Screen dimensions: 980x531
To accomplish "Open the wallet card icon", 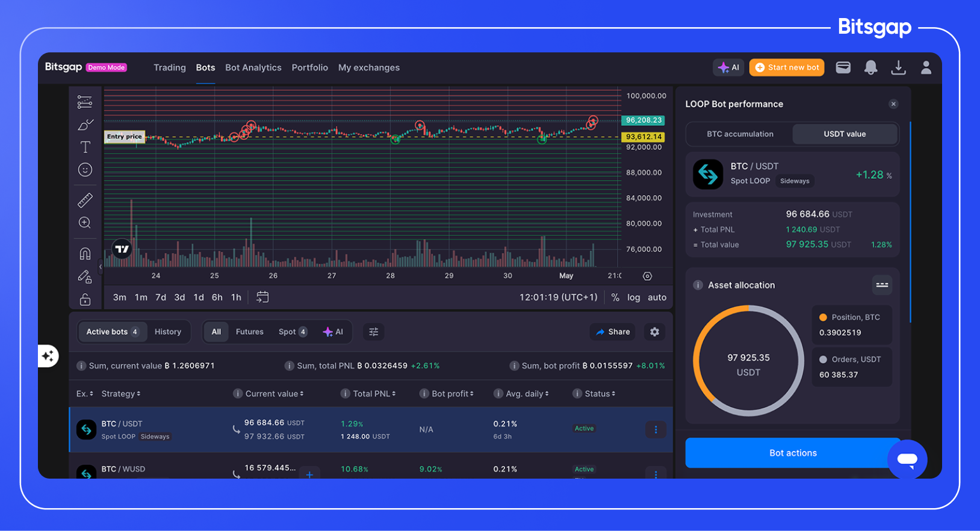I will pyautogui.click(x=843, y=67).
